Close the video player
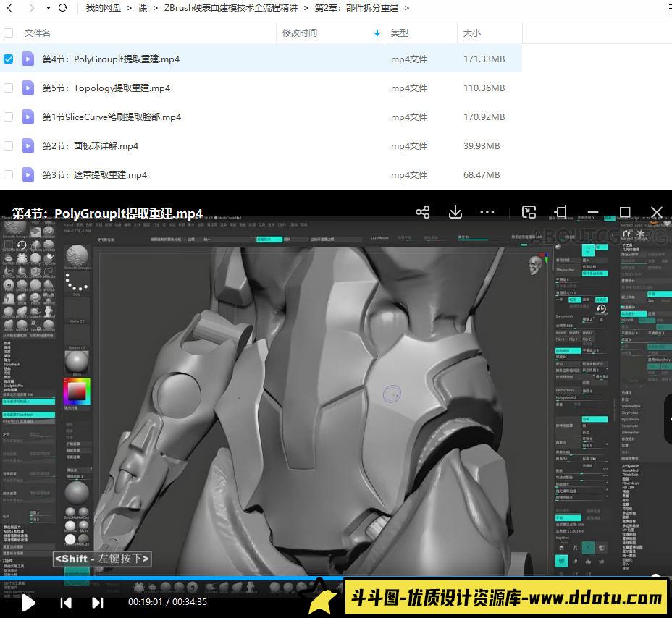The height and width of the screenshot is (618, 672). click(657, 212)
